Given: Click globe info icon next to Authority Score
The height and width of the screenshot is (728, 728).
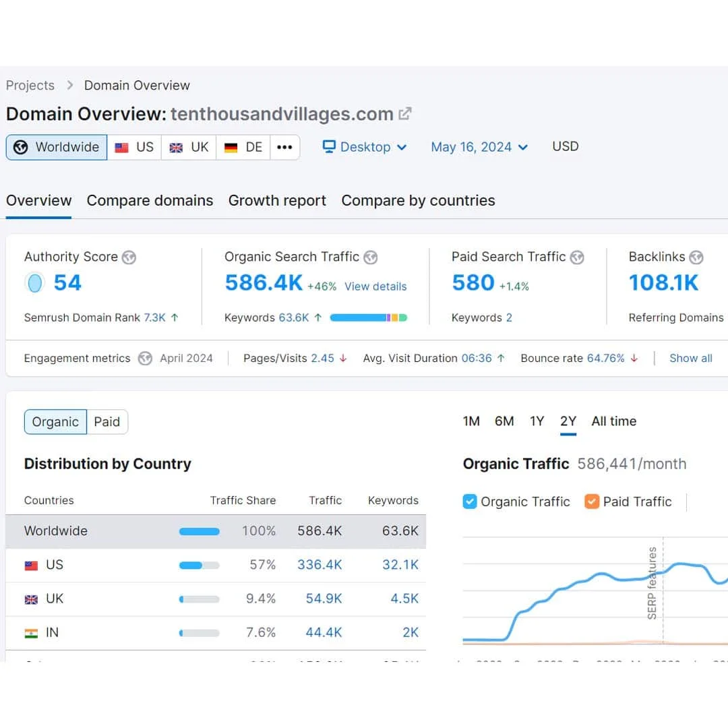Looking at the screenshot, I should coord(129,257).
